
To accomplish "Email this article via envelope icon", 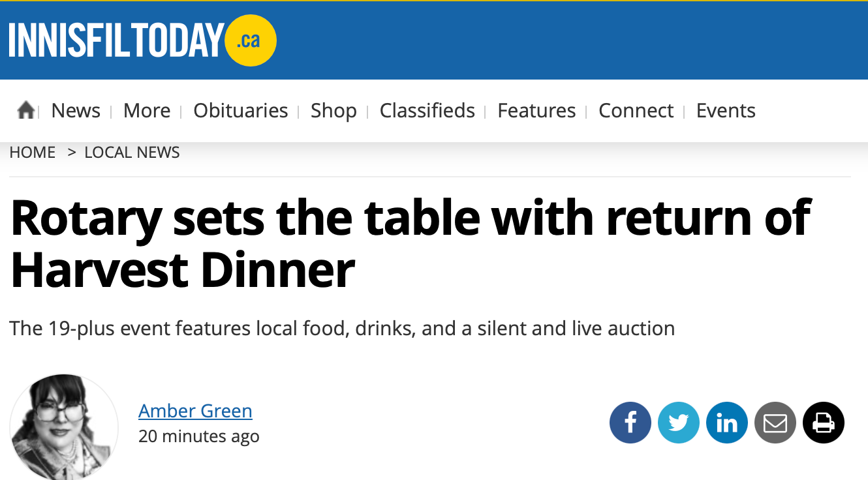I will [x=775, y=423].
